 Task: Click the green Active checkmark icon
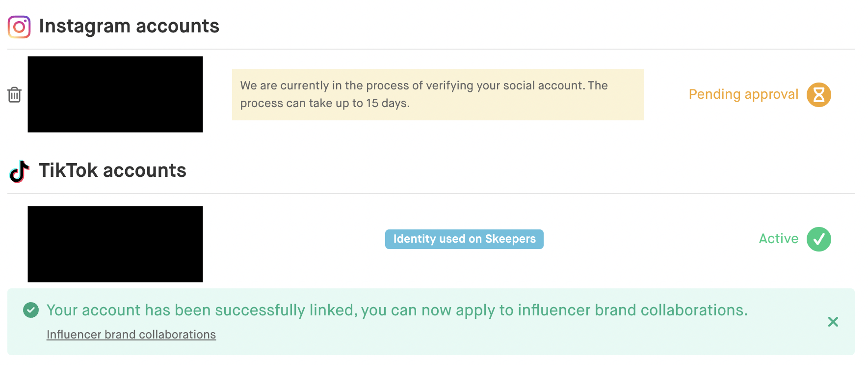[x=819, y=239]
